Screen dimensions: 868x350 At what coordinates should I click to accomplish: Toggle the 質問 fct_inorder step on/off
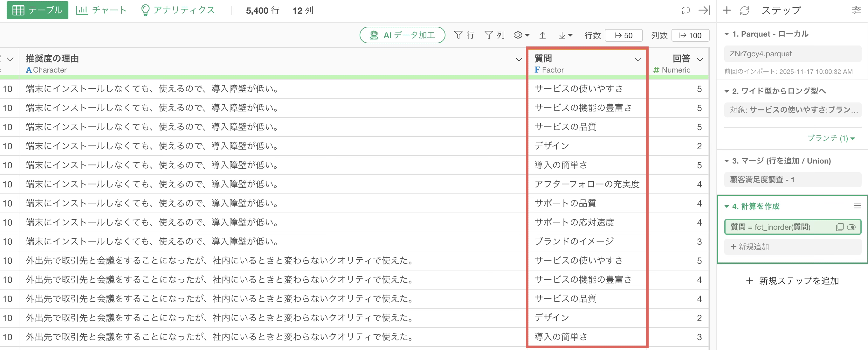click(851, 227)
